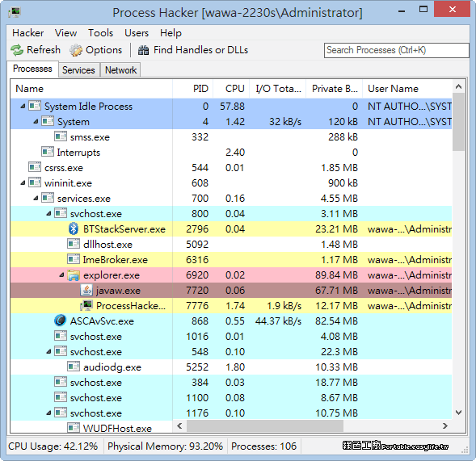Click the System process icon

click(48, 121)
